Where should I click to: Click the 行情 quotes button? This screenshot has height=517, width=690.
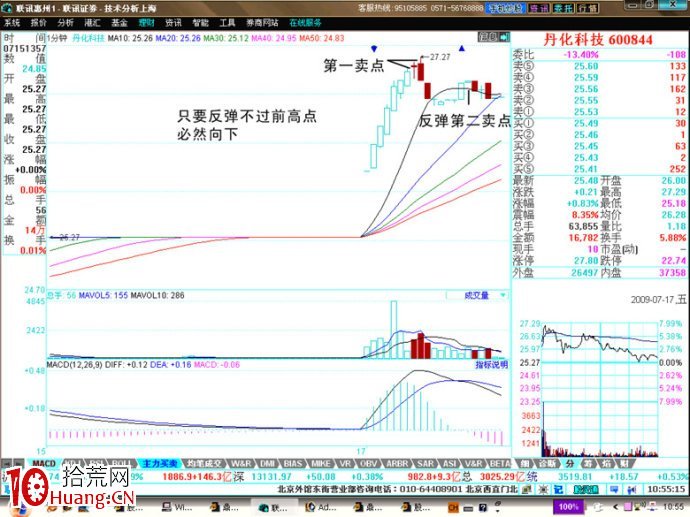click(x=588, y=8)
